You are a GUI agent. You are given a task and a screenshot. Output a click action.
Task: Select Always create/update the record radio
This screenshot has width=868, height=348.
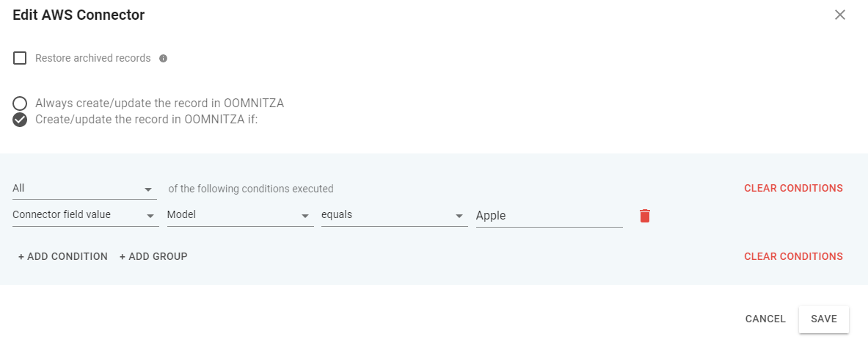tap(21, 104)
